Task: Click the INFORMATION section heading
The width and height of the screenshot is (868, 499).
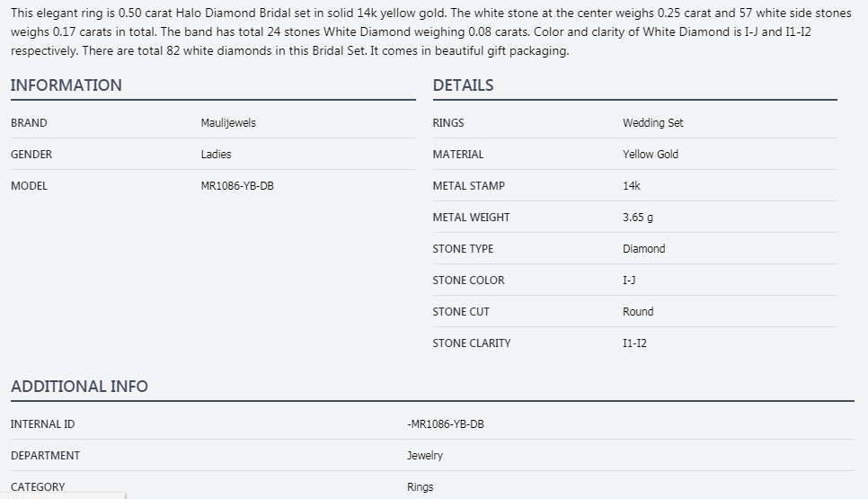Action: click(x=66, y=85)
